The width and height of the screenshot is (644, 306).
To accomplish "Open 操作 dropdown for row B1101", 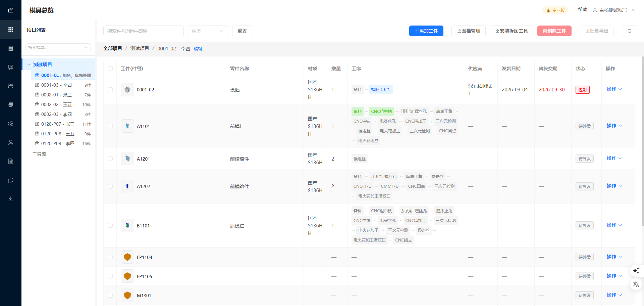I will 614,225.
